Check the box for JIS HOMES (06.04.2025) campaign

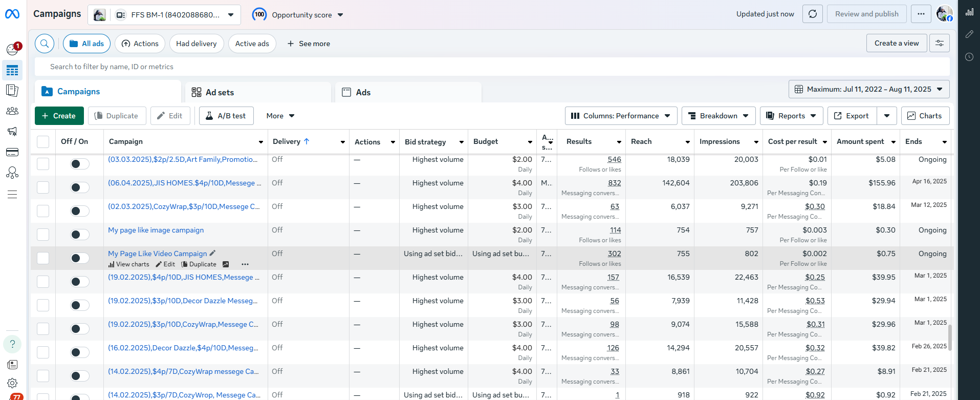tap(43, 187)
